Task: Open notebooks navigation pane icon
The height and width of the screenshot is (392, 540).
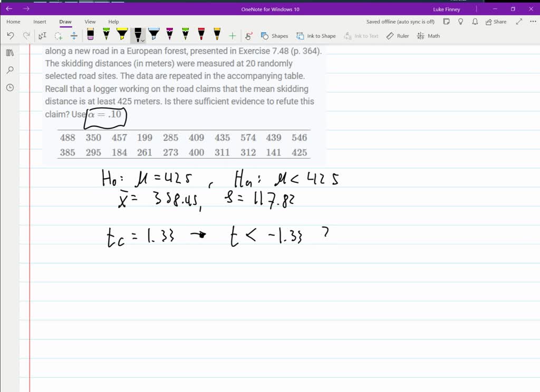Action: pos(10,53)
